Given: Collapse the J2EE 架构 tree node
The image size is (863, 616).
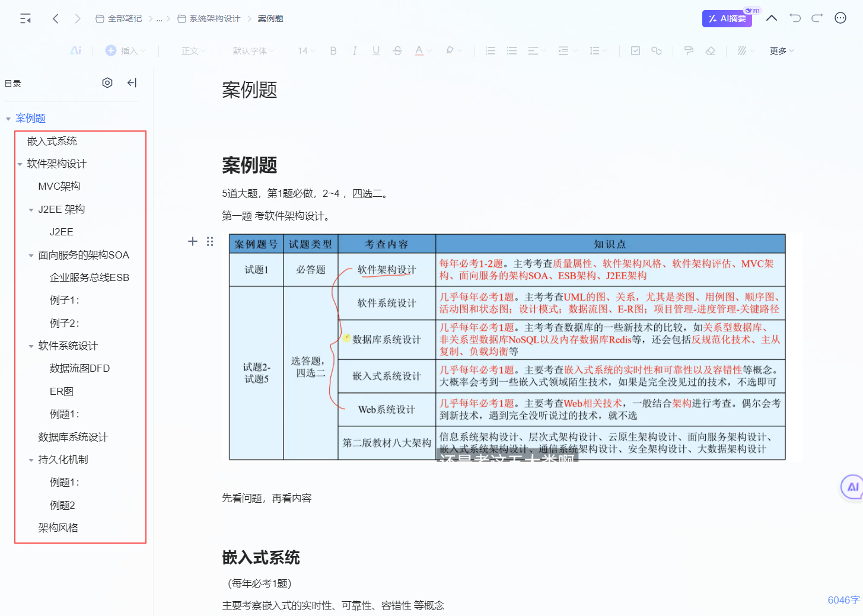Looking at the screenshot, I should tap(31, 210).
